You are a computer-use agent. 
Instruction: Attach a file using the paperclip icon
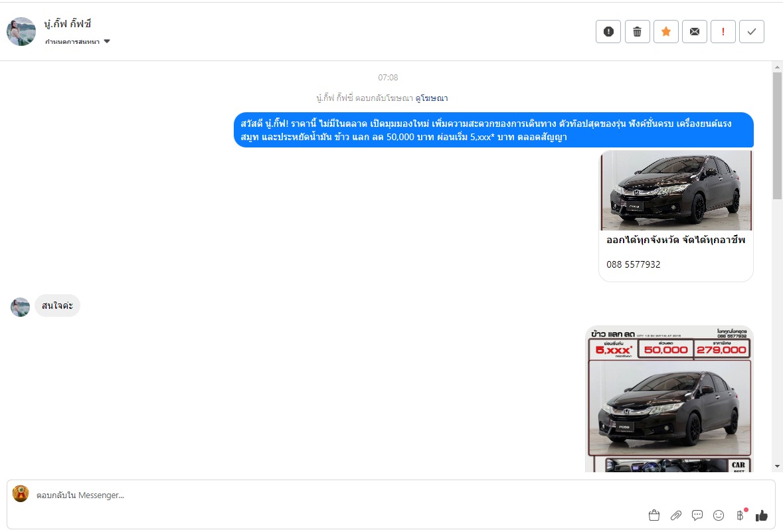pyautogui.click(x=676, y=515)
